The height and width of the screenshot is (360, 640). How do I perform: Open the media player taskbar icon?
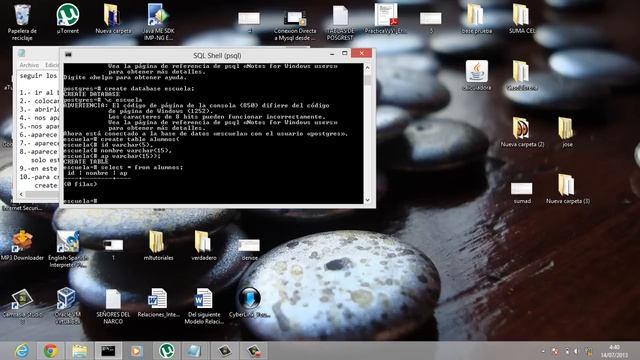tap(137, 351)
